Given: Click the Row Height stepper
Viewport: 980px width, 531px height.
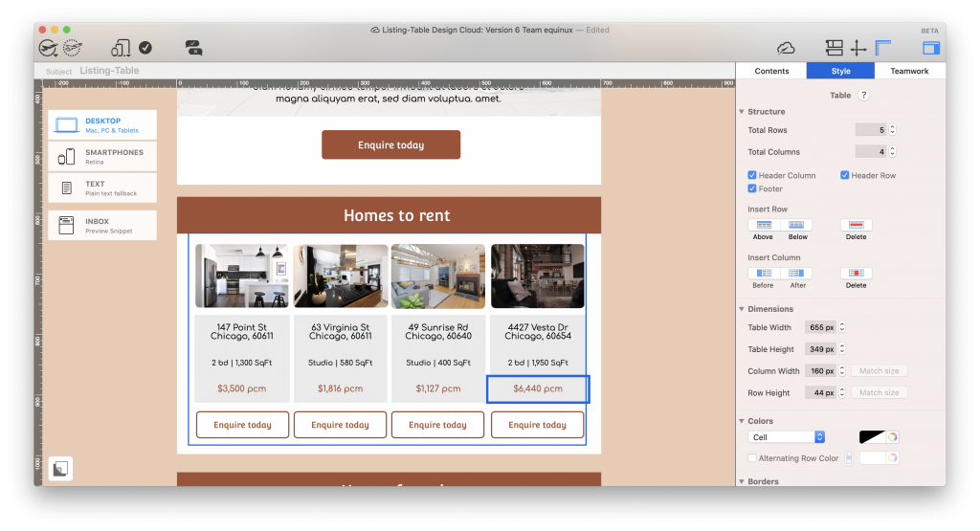Looking at the screenshot, I should (842, 393).
